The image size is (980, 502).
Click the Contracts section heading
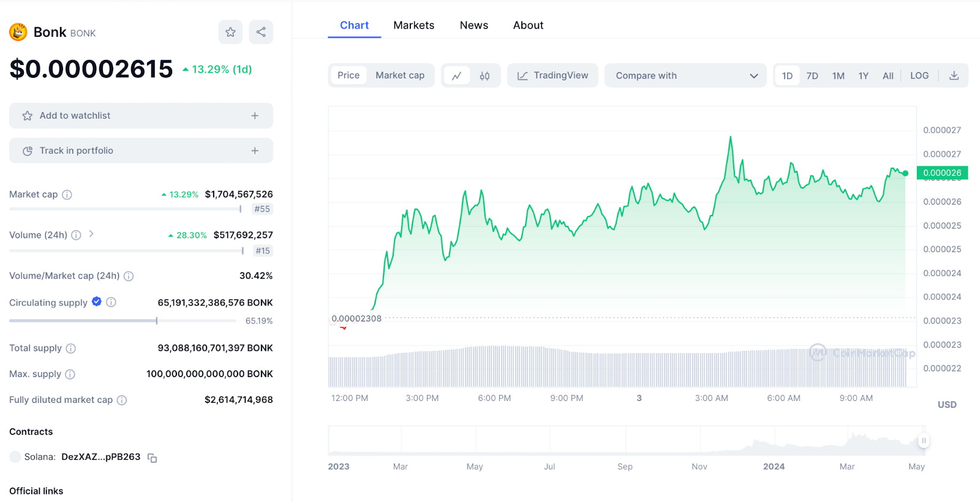tap(31, 432)
